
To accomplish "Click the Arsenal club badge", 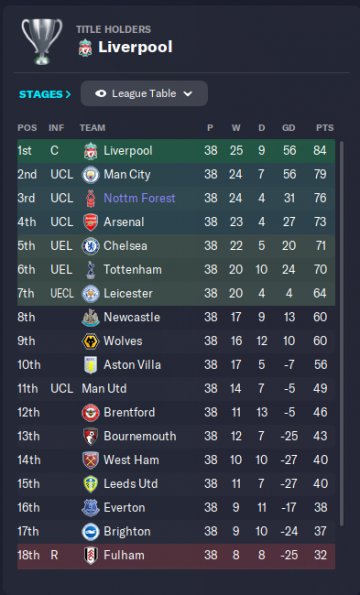I will (x=90, y=222).
